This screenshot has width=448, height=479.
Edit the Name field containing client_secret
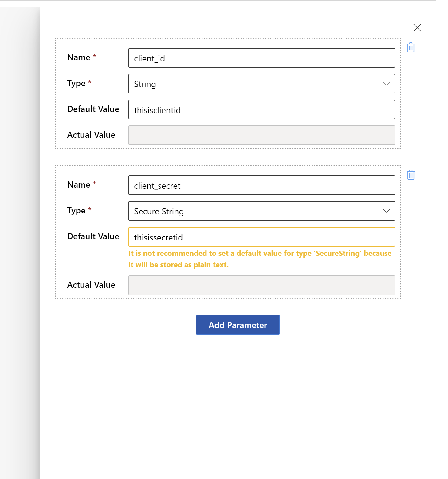(262, 185)
